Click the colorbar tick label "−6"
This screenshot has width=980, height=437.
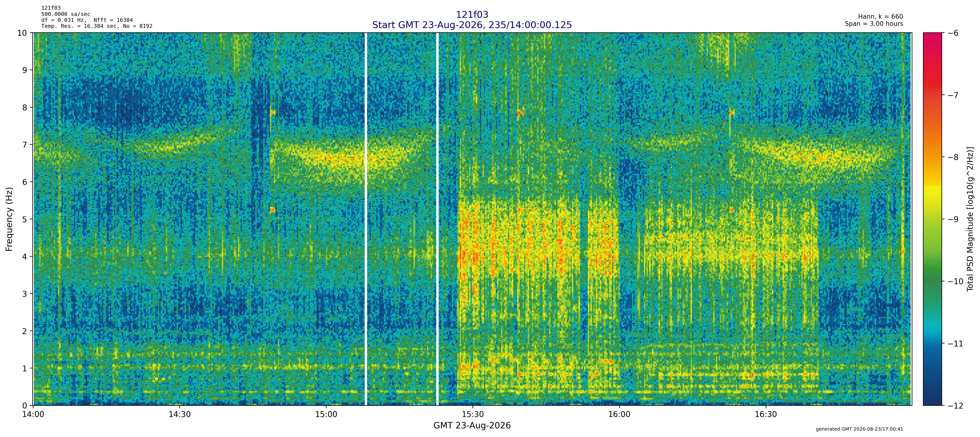(x=953, y=33)
